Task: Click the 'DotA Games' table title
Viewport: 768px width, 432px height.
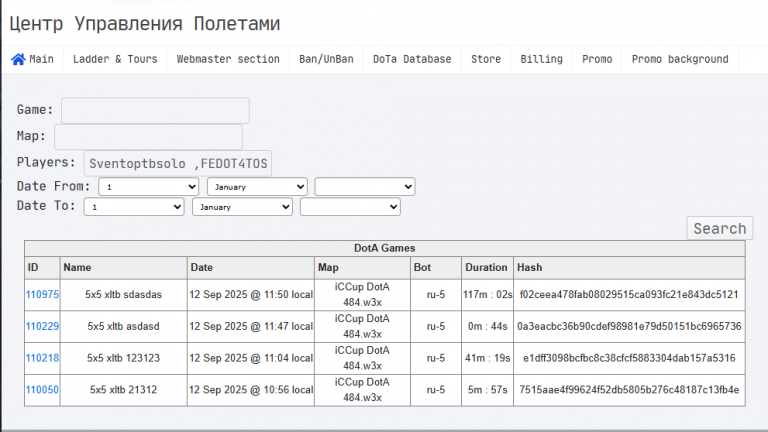Action: (384, 248)
